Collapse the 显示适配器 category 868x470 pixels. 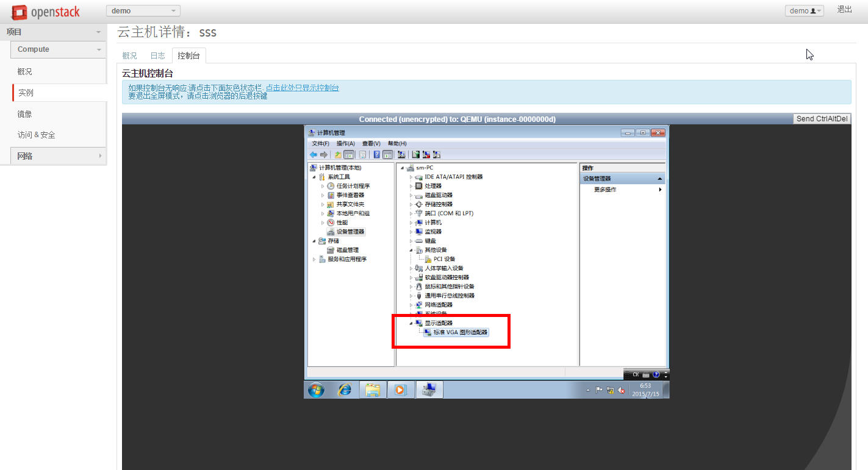pos(411,323)
